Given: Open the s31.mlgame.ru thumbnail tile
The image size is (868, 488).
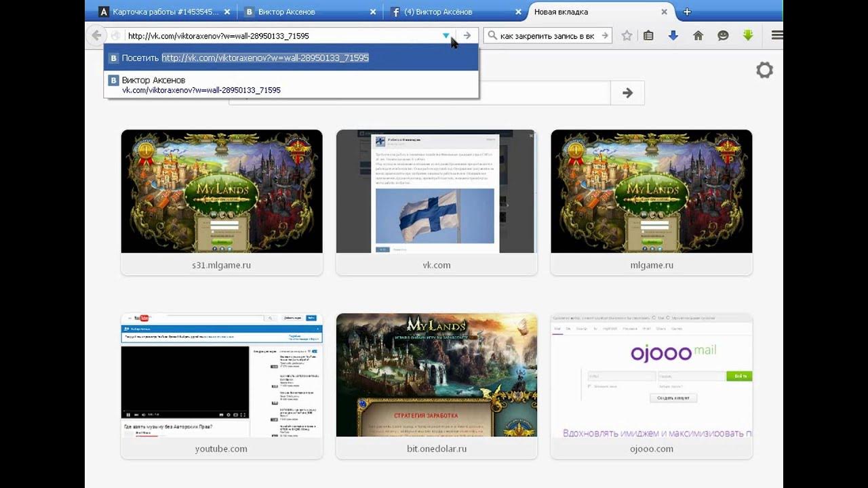Looking at the screenshot, I should (222, 202).
